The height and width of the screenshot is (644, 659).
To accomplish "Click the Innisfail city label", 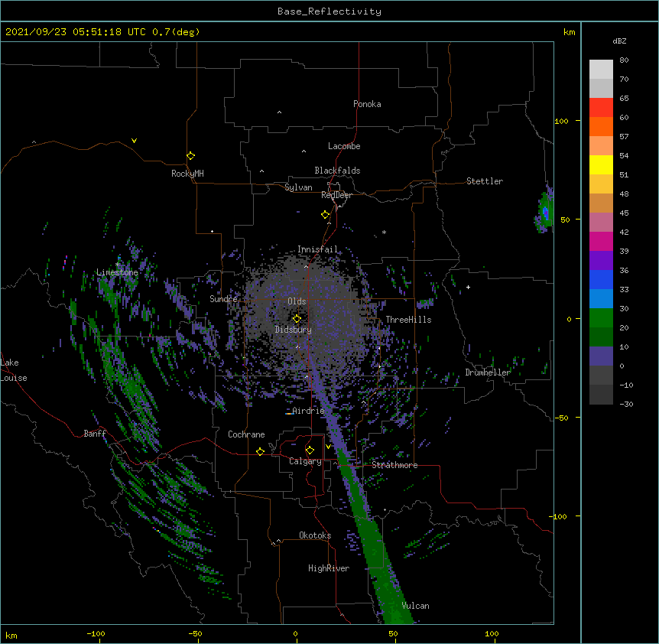I will pos(317,249).
